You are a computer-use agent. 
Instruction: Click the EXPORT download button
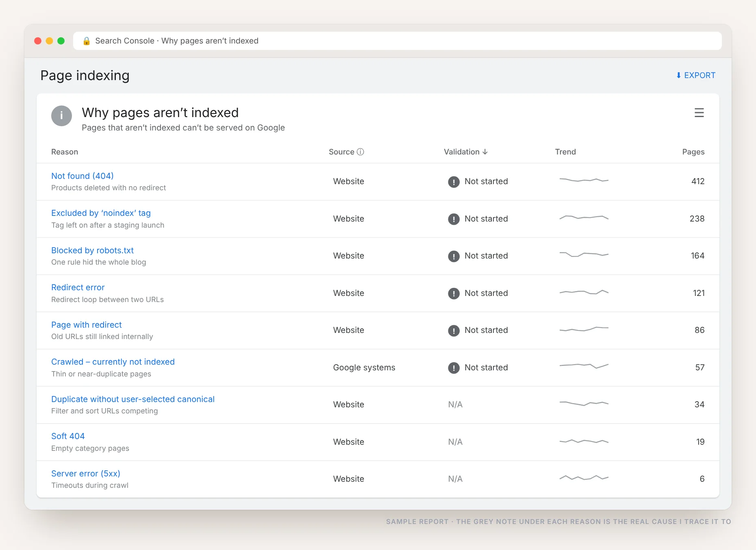[x=695, y=75]
